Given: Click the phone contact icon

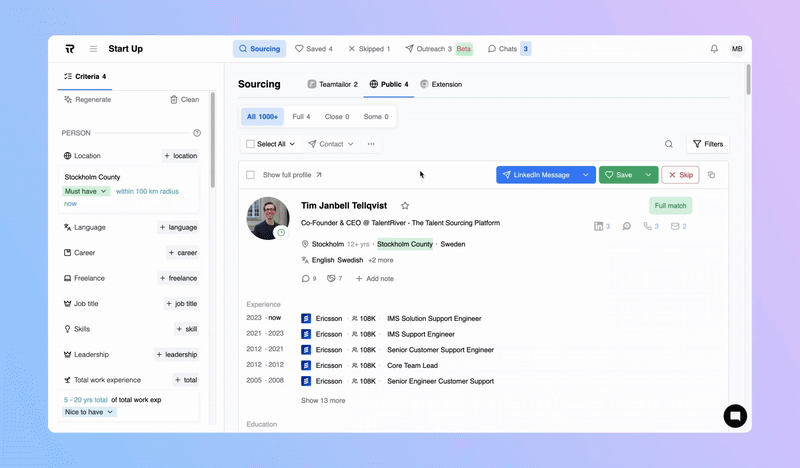Looking at the screenshot, I should [648, 227].
